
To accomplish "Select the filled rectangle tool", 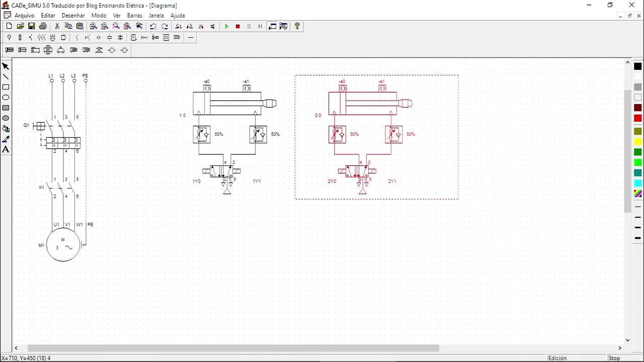I will pyautogui.click(x=6, y=108).
